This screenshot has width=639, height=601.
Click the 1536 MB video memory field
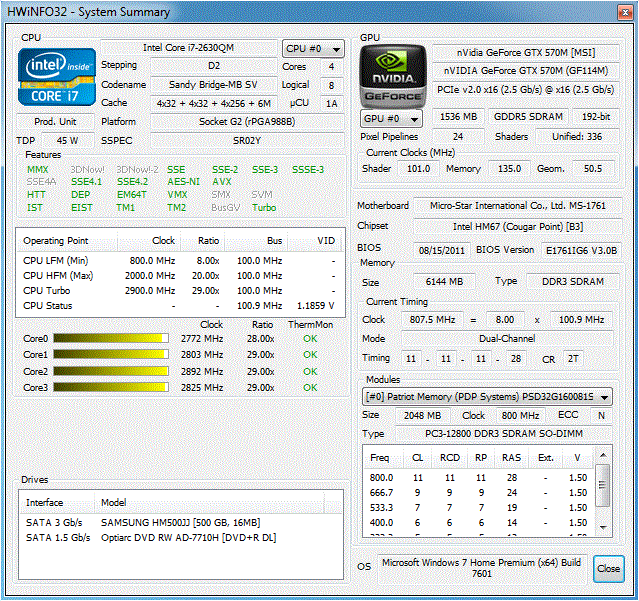pos(458,117)
